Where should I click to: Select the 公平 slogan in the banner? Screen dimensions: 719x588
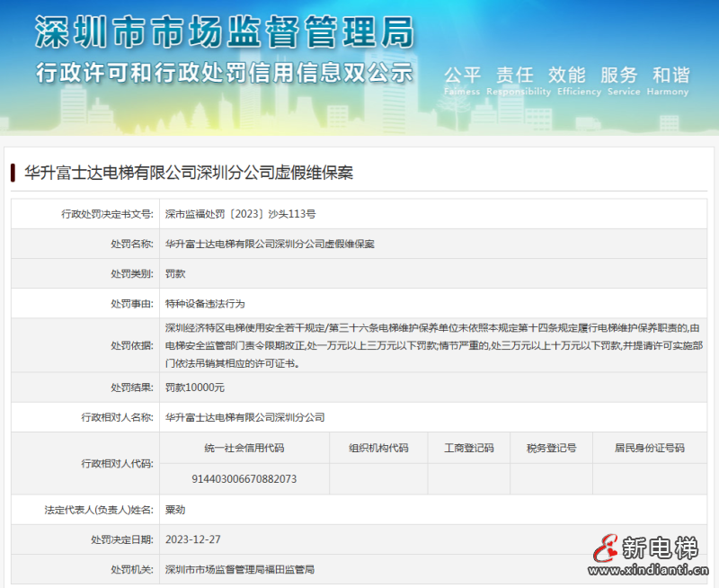(461, 76)
